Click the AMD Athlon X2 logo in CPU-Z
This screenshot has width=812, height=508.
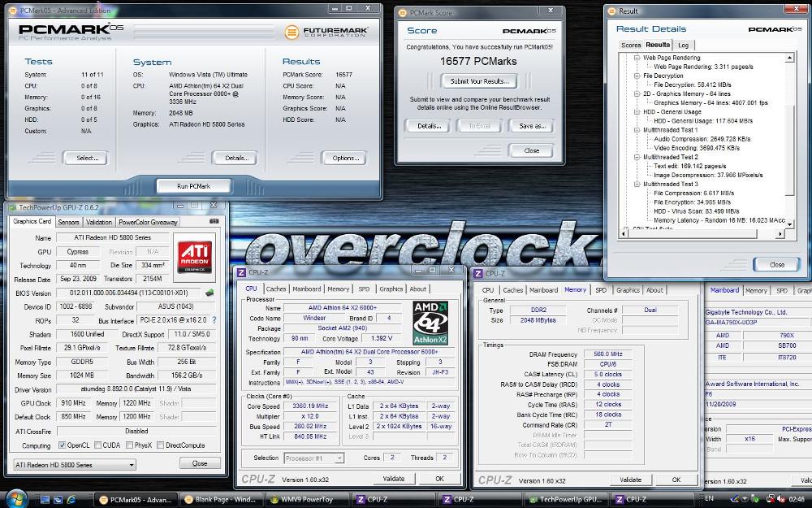tap(430, 323)
